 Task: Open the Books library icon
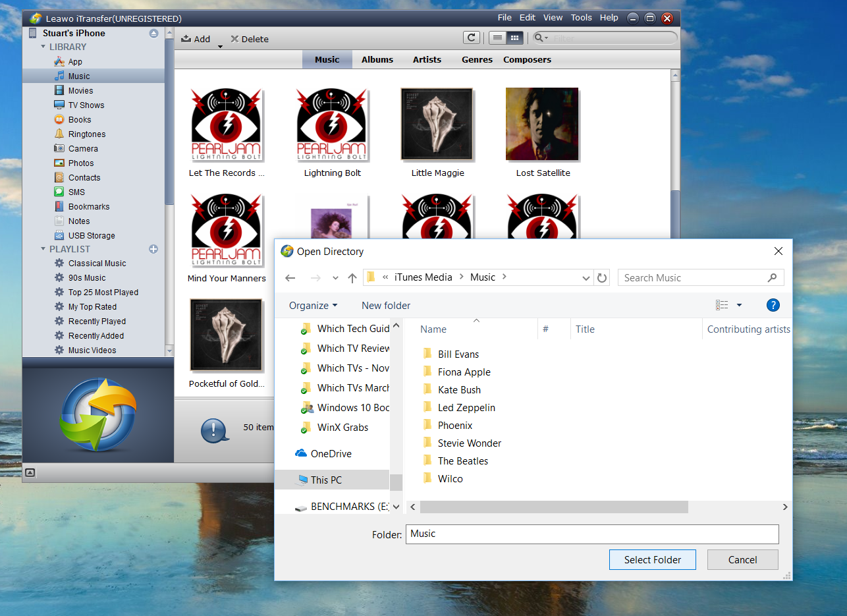coord(59,119)
